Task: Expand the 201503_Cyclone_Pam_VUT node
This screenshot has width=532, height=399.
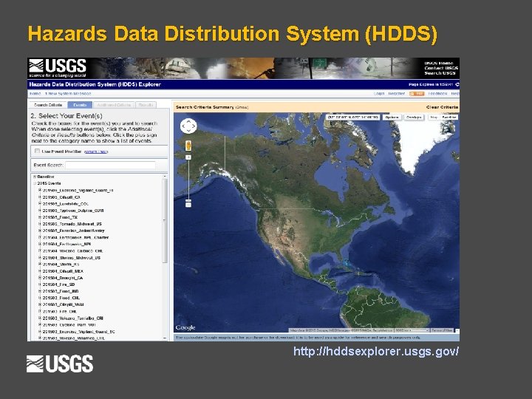Action: (40, 324)
